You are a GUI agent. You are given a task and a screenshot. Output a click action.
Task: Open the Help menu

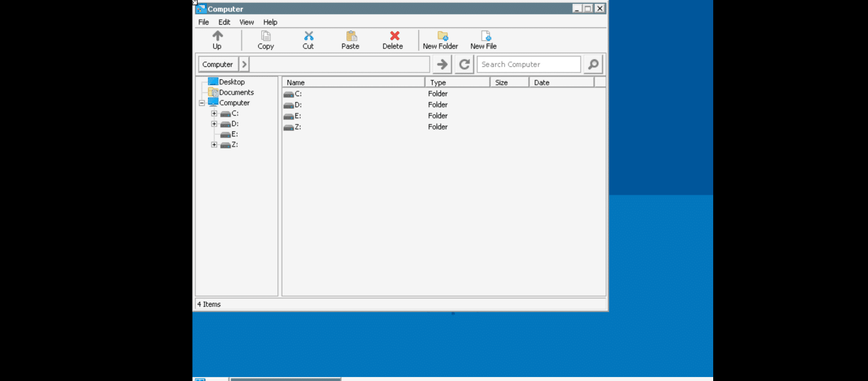pyautogui.click(x=270, y=22)
